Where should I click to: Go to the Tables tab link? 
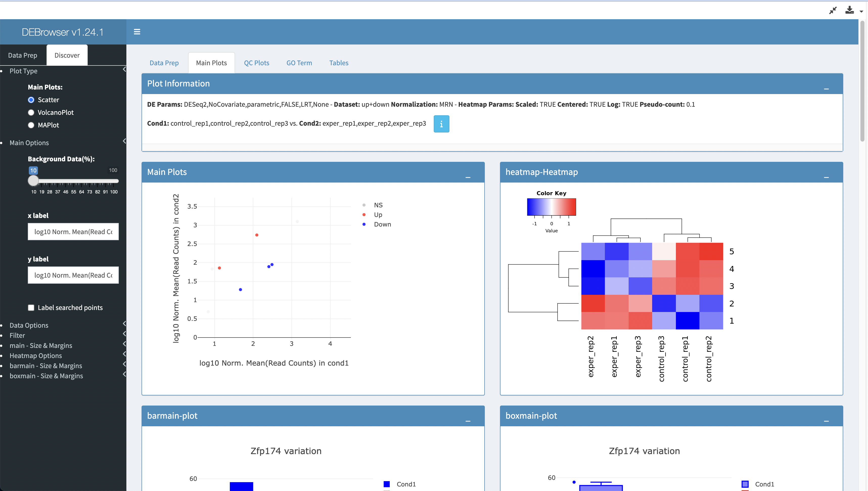coord(338,63)
